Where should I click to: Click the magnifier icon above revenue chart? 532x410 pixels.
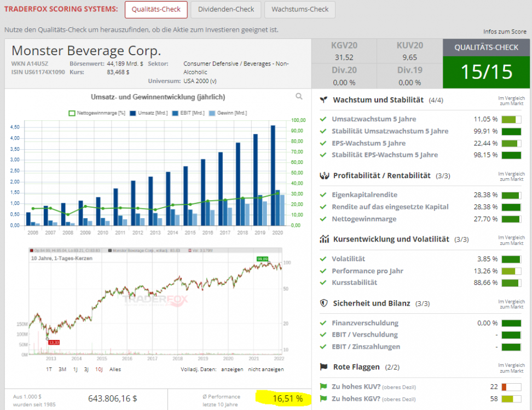click(299, 96)
